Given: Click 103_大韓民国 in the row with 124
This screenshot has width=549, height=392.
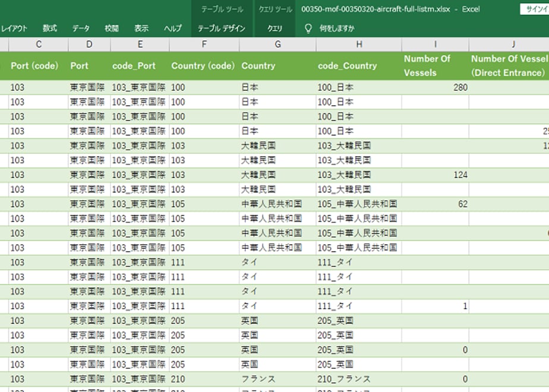Looking at the screenshot, I should [359, 175].
